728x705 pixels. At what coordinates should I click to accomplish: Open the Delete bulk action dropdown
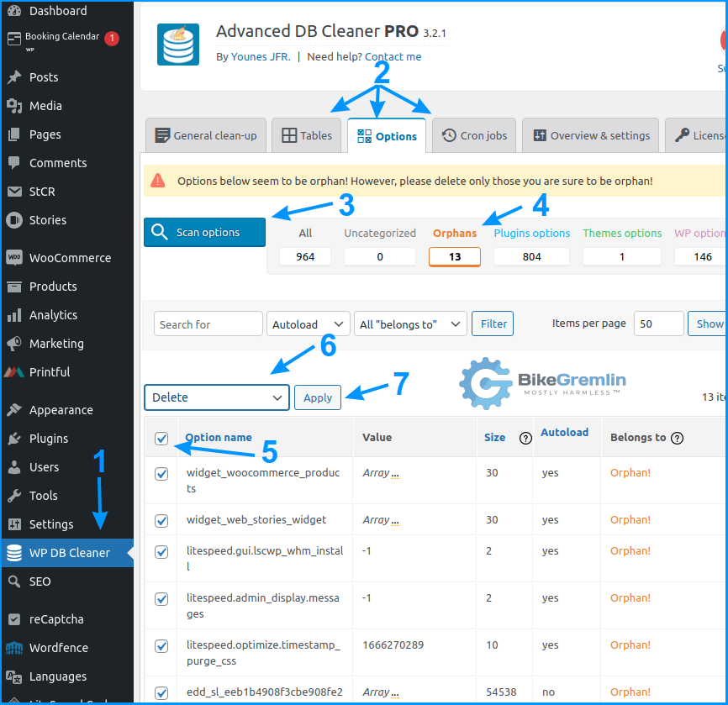tap(217, 397)
